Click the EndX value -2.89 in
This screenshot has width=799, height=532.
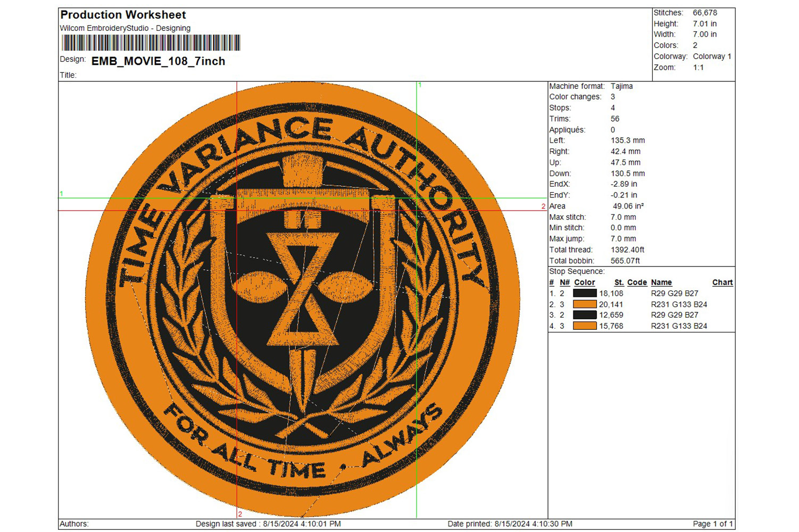624,185
